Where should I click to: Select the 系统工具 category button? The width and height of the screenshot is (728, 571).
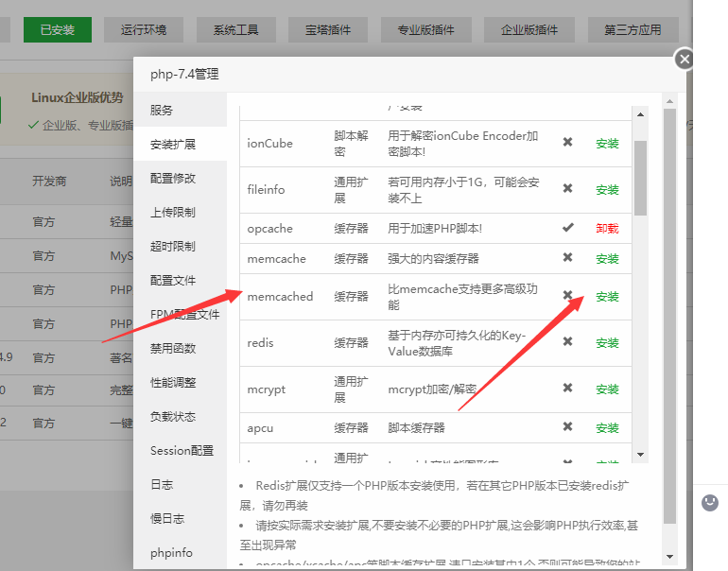click(x=235, y=29)
